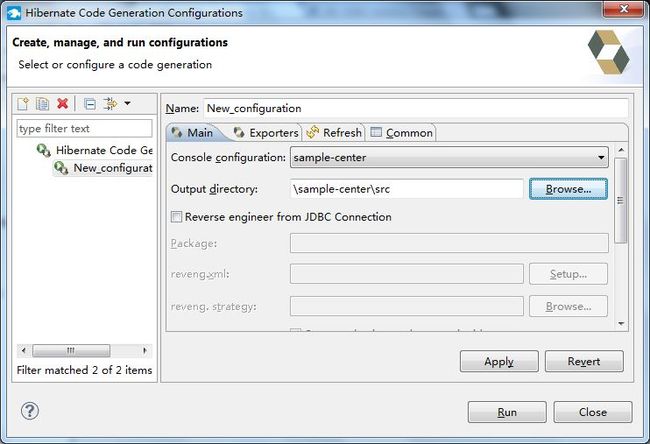Click the New launch configuration icon
Screen dimensions: 650x444
[23, 103]
